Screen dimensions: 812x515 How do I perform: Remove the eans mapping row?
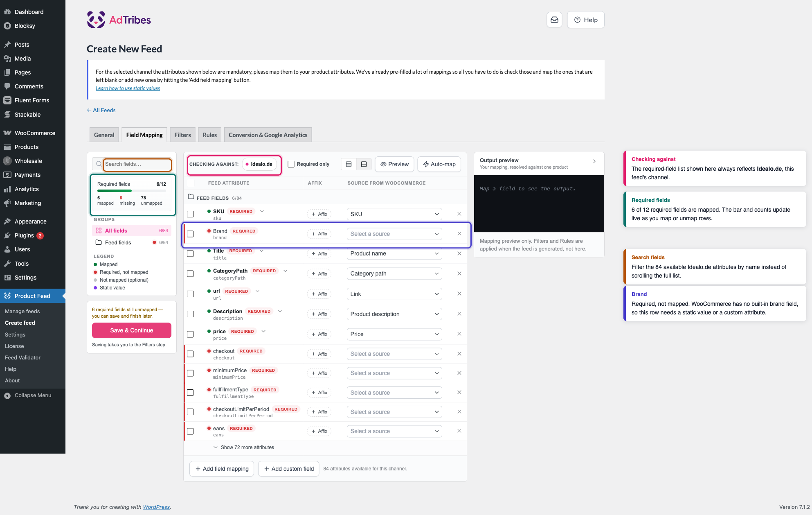459,431
